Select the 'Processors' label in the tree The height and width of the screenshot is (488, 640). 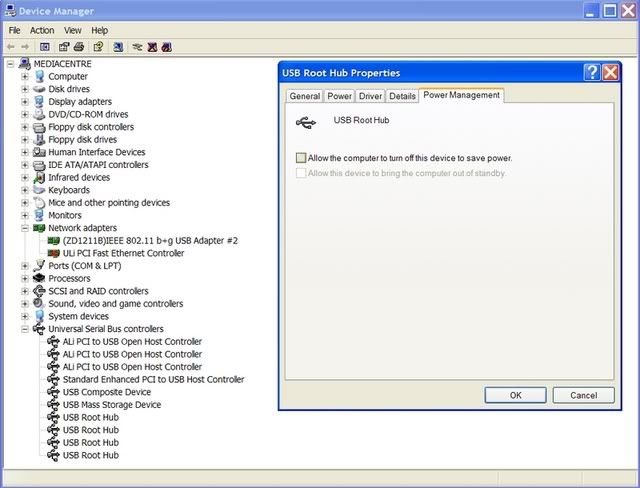pos(69,279)
